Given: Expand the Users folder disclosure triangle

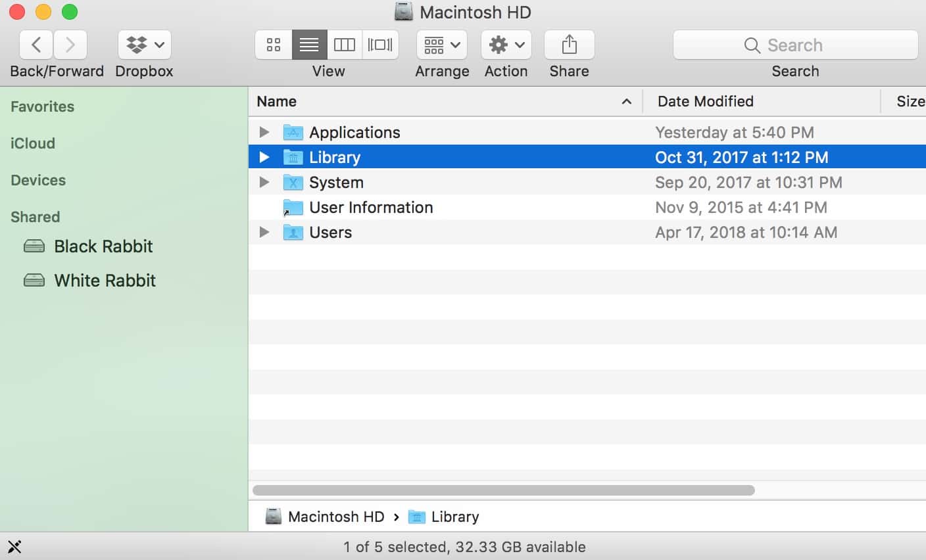Looking at the screenshot, I should click(264, 232).
